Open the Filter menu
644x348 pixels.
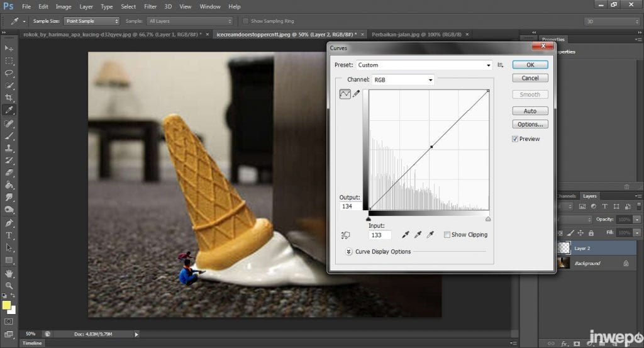click(x=150, y=6)
